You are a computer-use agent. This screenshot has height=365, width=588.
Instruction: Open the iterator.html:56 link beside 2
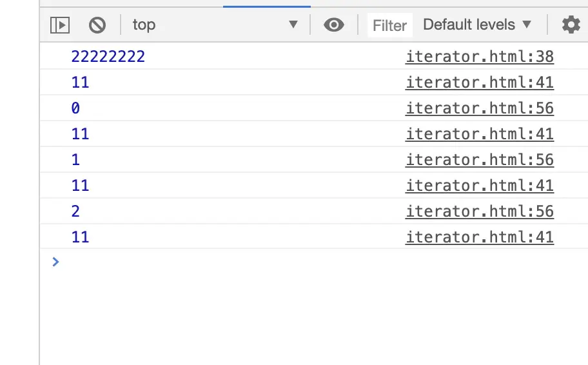pos(479,212)
